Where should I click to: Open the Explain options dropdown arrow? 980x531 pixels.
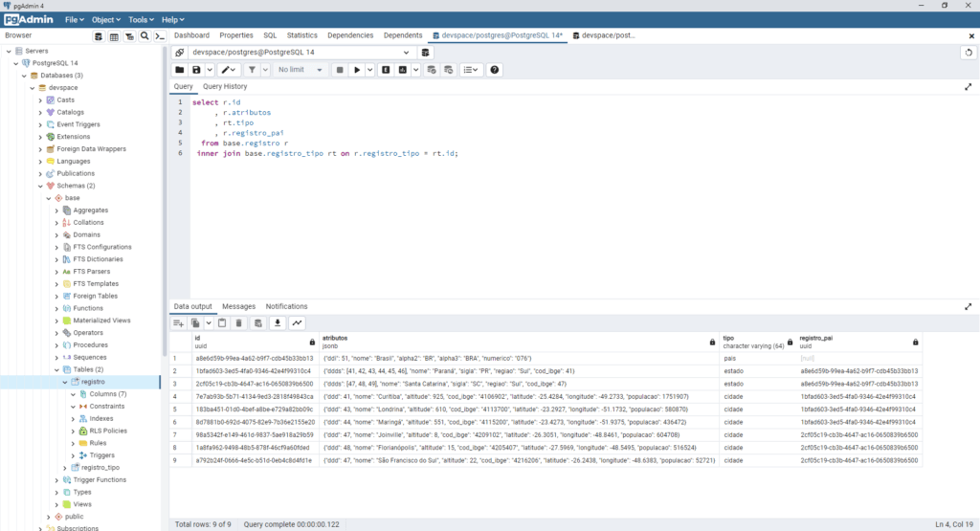pos(415,70)
